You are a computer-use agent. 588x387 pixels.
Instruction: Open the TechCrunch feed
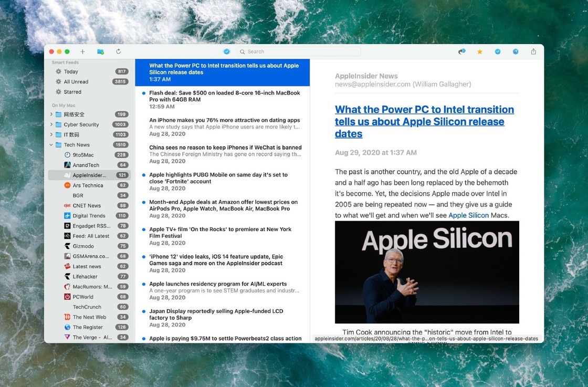[x=89, y=307]
